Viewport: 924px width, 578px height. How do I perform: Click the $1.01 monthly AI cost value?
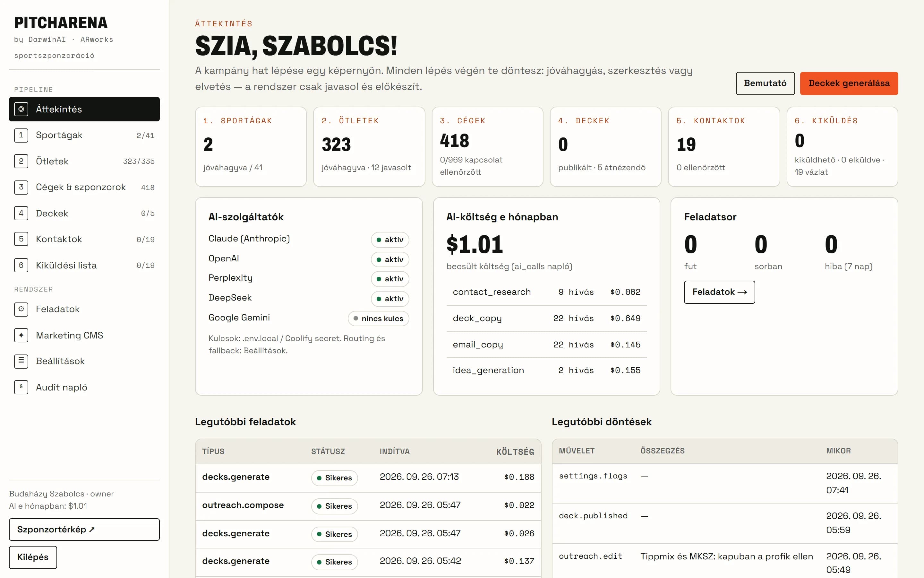(475, 244)
